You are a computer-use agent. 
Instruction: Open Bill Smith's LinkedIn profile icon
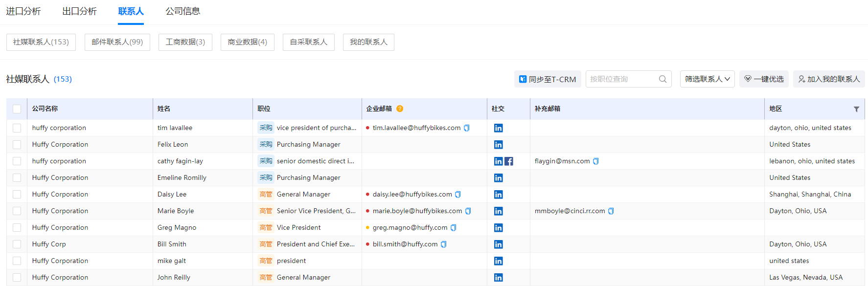[x=498, y=244]
